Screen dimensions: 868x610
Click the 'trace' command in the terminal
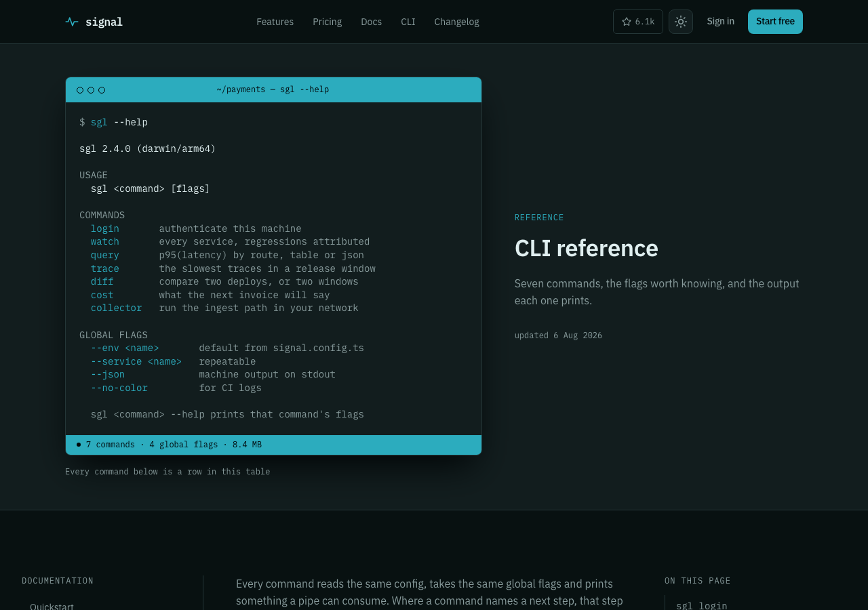[105, 269]
